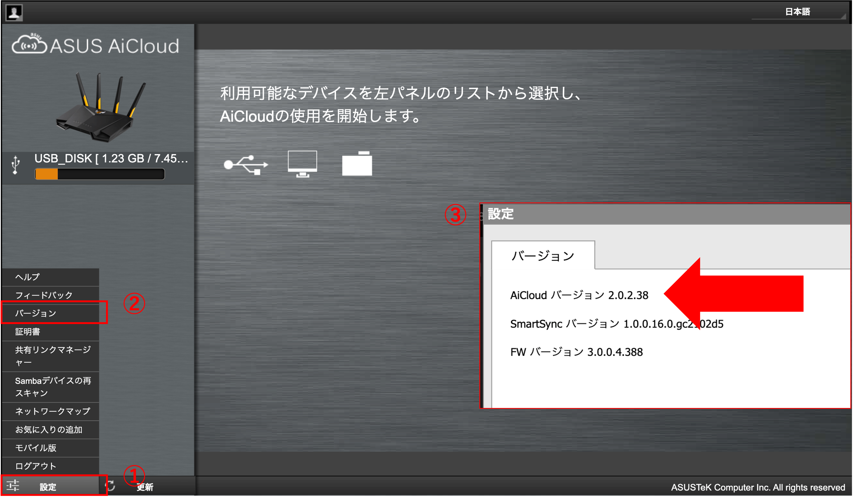Open 共有リンクマネージャー menu item
This screenshot has width=853, height=504.
coord(51,356)
